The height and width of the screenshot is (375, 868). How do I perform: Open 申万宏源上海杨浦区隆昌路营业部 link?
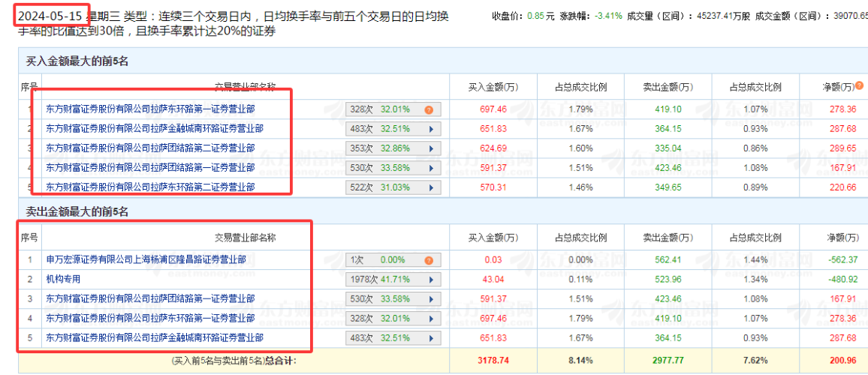pyautogui.click(x=146, y=259)
